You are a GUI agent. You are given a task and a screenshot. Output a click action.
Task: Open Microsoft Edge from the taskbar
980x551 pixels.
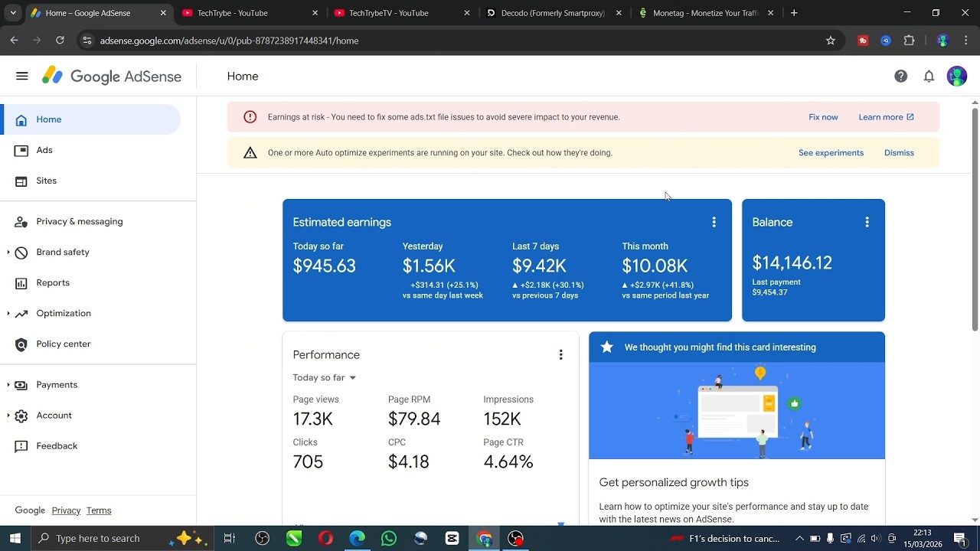tap(358, 539)
